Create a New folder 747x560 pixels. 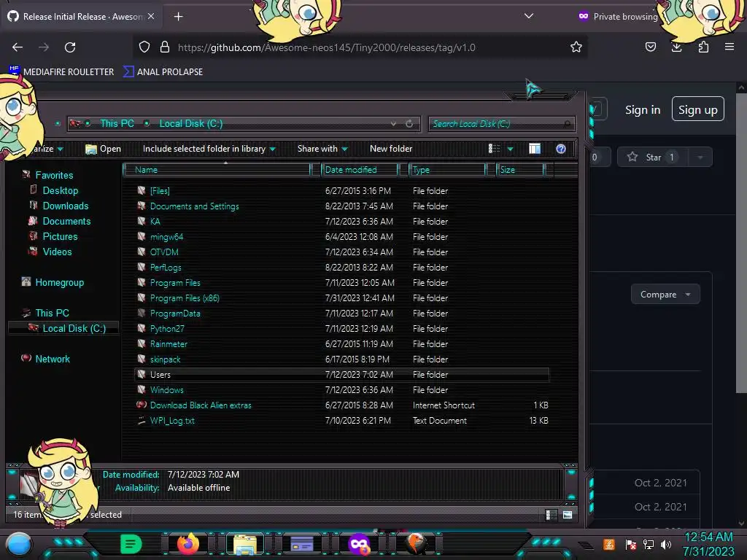(391, 149)
